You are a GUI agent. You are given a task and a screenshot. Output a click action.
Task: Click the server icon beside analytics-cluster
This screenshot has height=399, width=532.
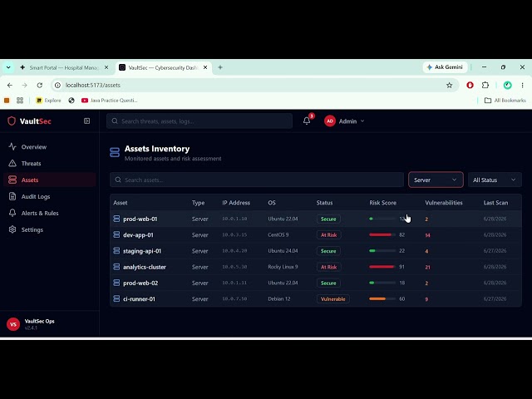click(x=116, y=267)
